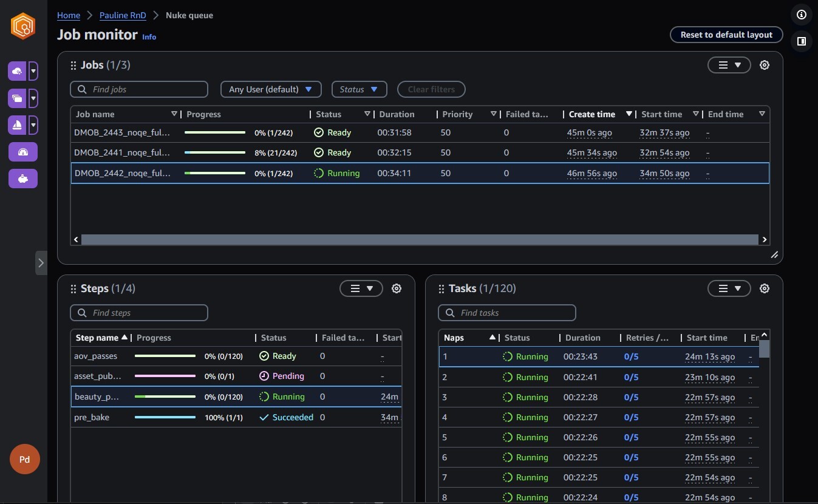
Task: Click the stacked queues sidebar icon
Action: coord(17,98)
